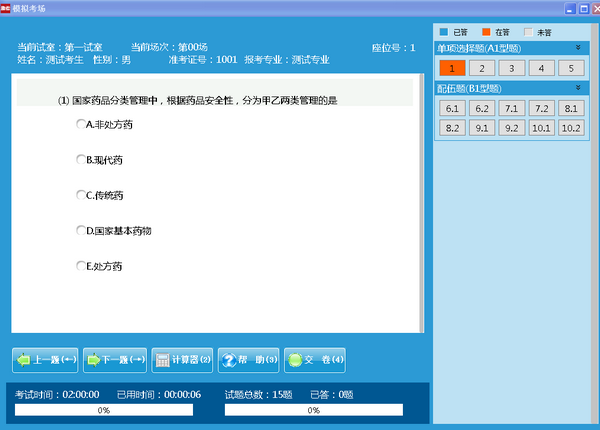The image size is (600, 430).
Task: Click the next question arrow icon
Action: click(95, 360)
